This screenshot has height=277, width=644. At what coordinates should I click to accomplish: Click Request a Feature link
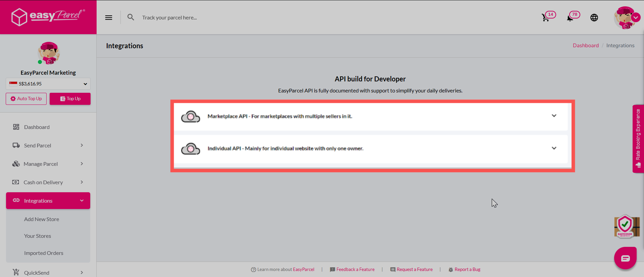[415, 269]
